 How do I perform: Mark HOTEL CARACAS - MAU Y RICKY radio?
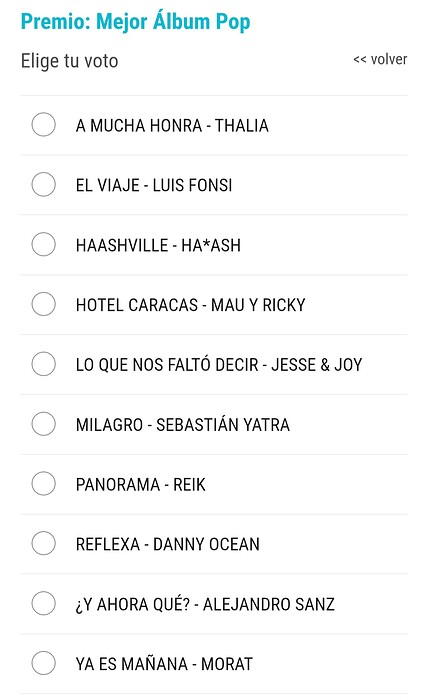pyautogui.click(x=43, y=304)
